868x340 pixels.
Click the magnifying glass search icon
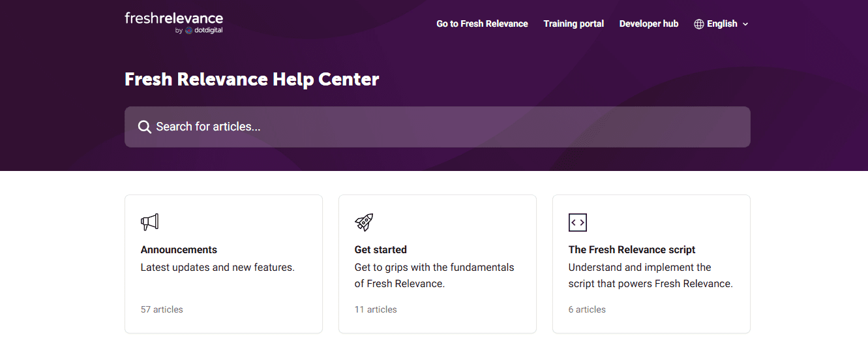coord(145,127)
